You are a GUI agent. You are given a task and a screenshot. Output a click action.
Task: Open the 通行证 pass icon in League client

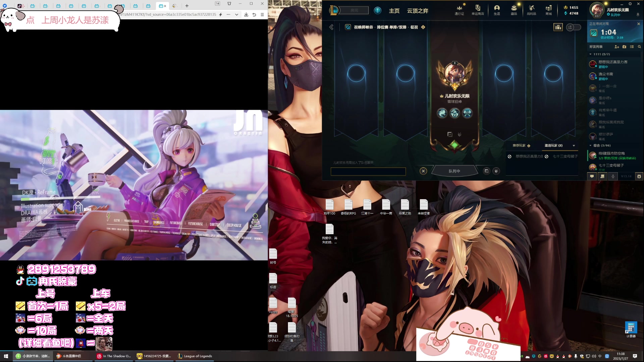(459, 10)
